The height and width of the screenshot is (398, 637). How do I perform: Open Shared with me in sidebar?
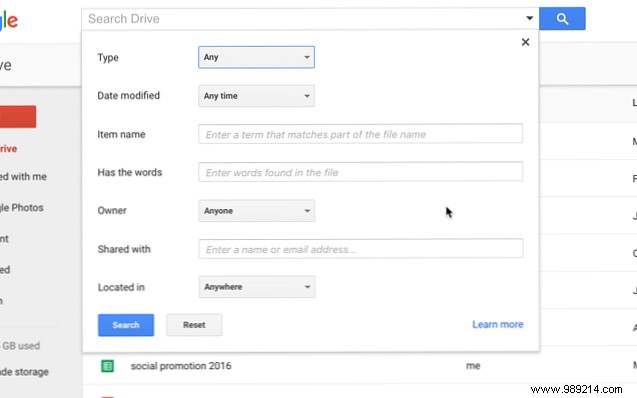pyautogui.click(x=23, y=177)
